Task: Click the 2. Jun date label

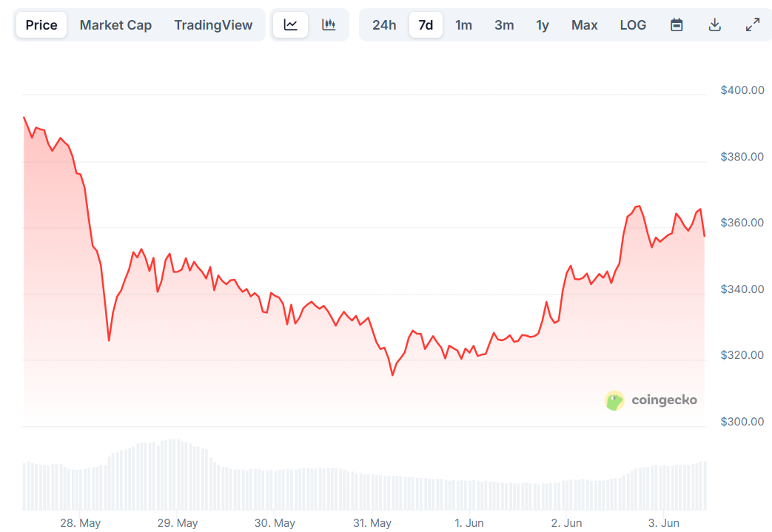Action: point(567,522)
